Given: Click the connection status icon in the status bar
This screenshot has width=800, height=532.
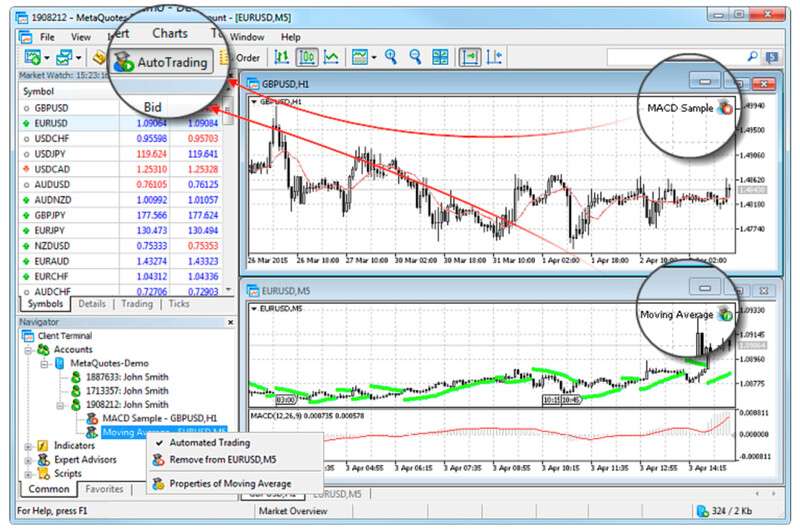Looking at the screenshot, I should [x=703, y=511].
